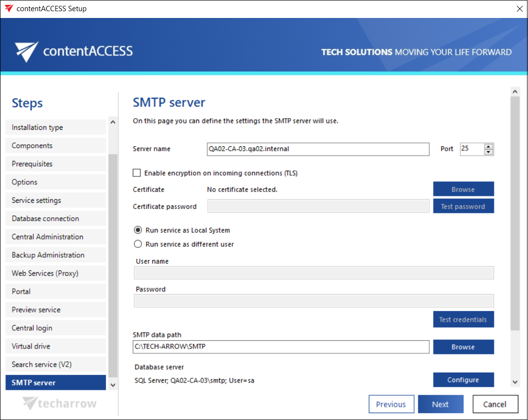Select Run service as Local System
The width and height of the screenshot is (528, 420).
click(x=138, y=230)
